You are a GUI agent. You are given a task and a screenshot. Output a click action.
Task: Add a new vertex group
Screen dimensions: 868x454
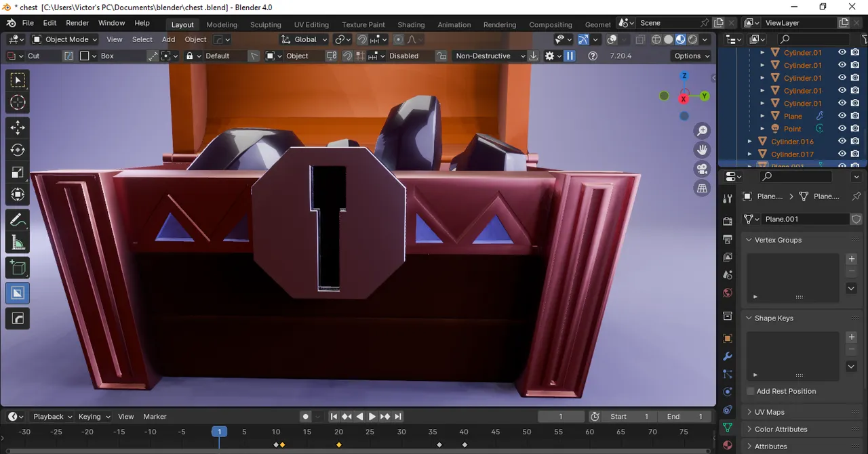coord(852,259)
